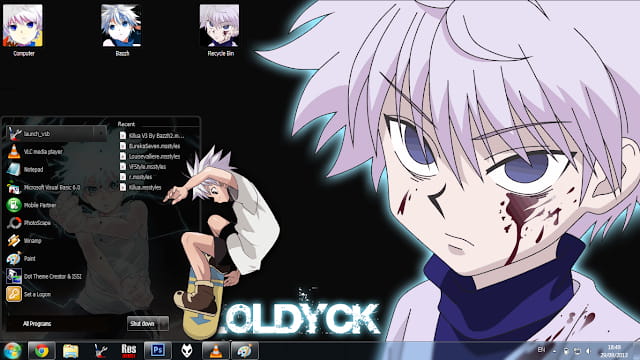Launch Photoshop from the taskbar
Screen dimensions: 640x360
coord(158,351)
